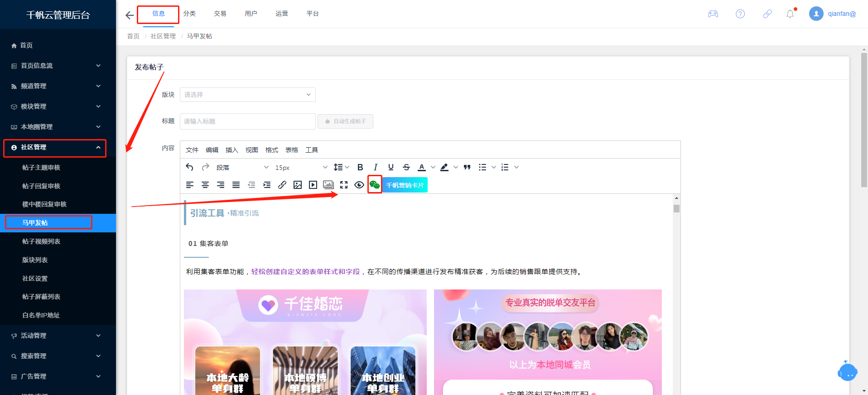
Task: Open the game controller icon
Action: (713, 14)
